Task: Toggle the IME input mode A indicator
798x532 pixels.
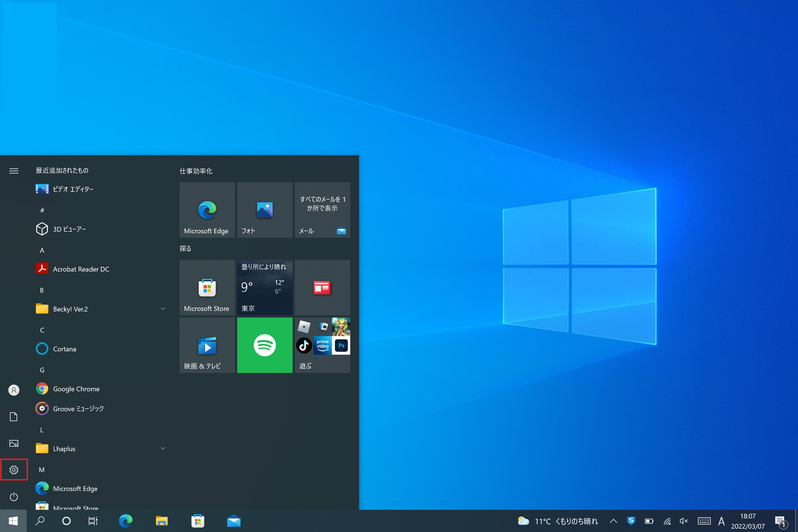Action: tap(722, 521)
